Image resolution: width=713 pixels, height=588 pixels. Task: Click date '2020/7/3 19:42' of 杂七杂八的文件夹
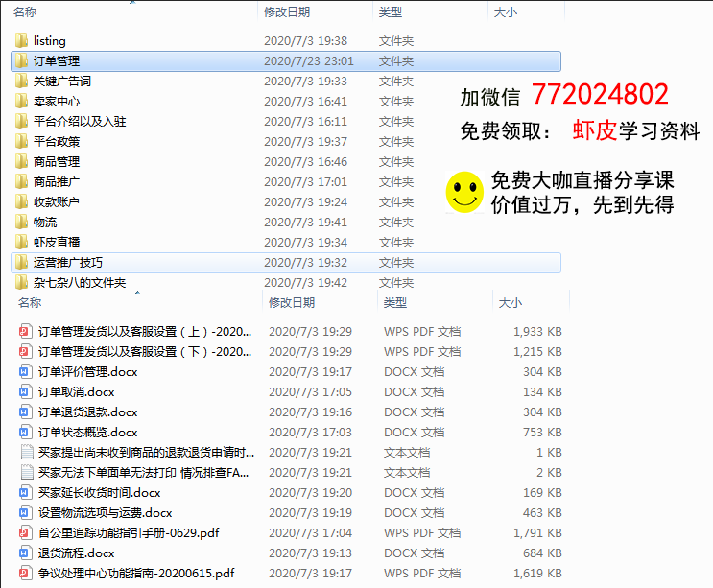point(305,282)
